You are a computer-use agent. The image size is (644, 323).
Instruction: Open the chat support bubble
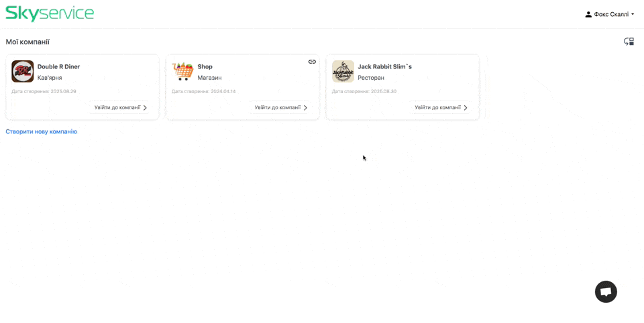(x=606, y=292)
